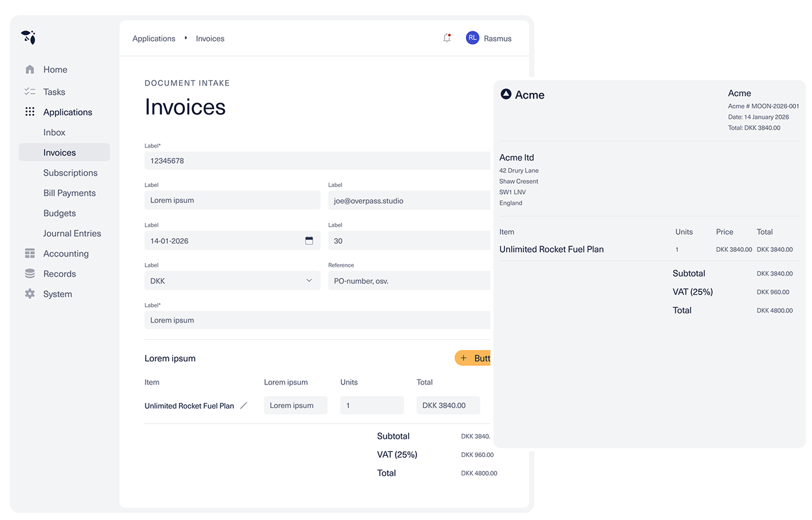Click the Accounting table icon

(x=30, y=253)
